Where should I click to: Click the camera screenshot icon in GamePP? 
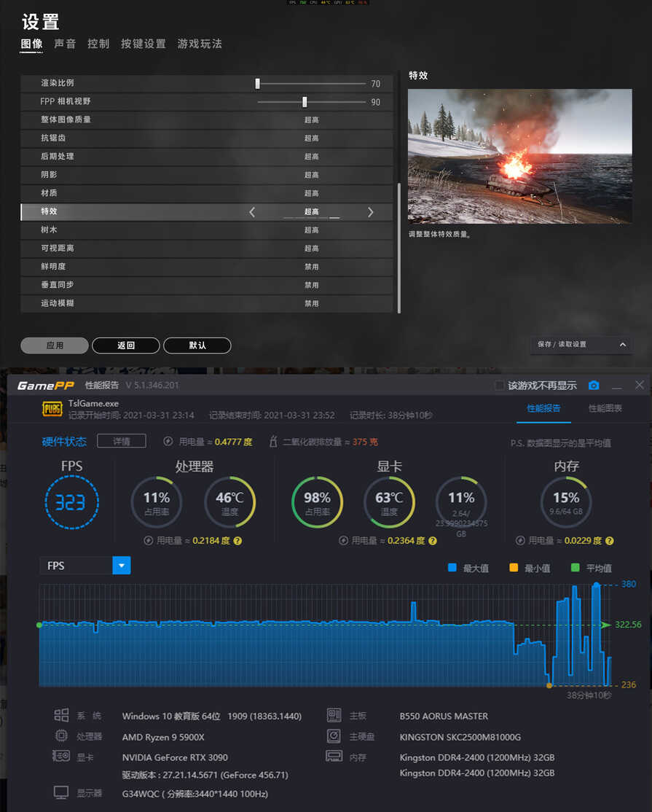(x=594, y=385)
